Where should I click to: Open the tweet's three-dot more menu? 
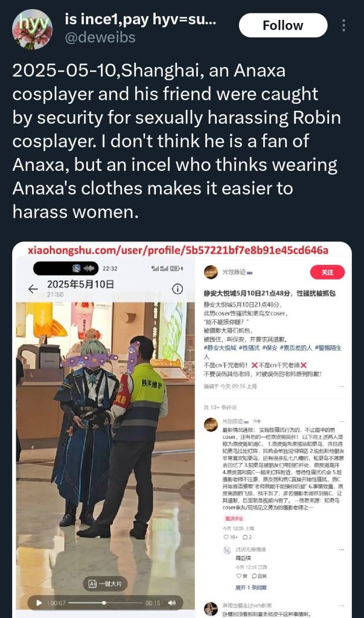344,25
